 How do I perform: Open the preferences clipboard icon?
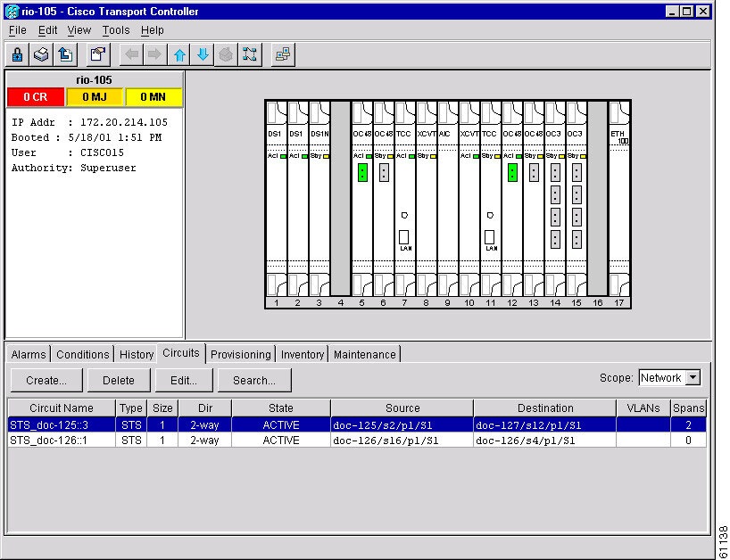pyautogui.click(x=98, y=55)
